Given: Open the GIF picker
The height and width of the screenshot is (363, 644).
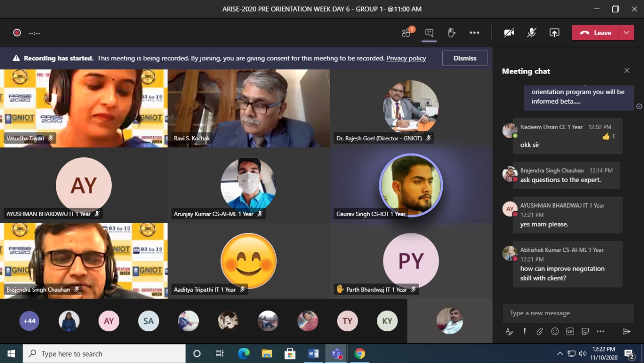Looking at the screenshot, I should pos(570,331).
